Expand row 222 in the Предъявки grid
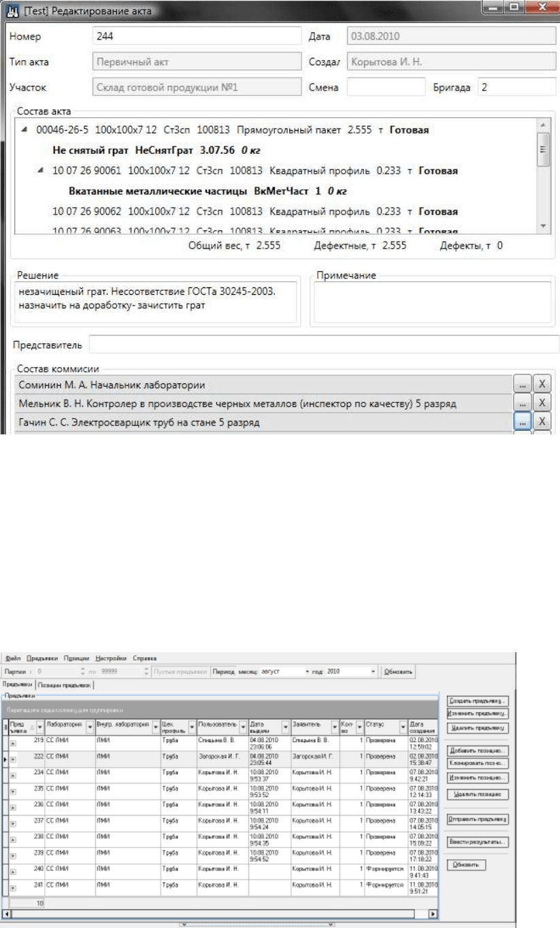Screen dimensions: 560x928 pos(13,758)
